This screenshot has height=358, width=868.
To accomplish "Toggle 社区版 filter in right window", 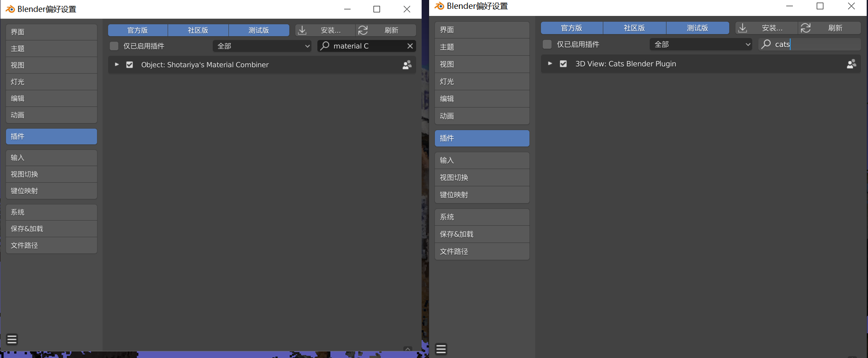I will (x=635, y=28).
